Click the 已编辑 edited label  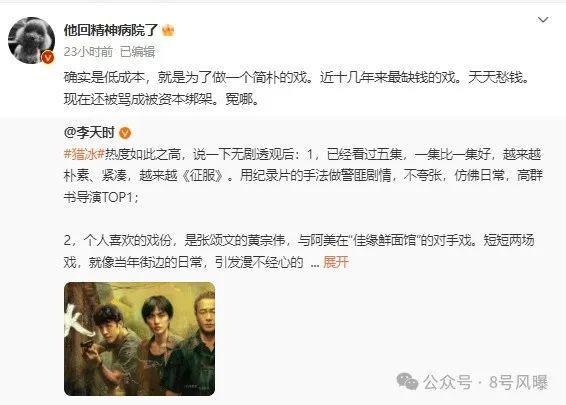[x=138, y=52]
